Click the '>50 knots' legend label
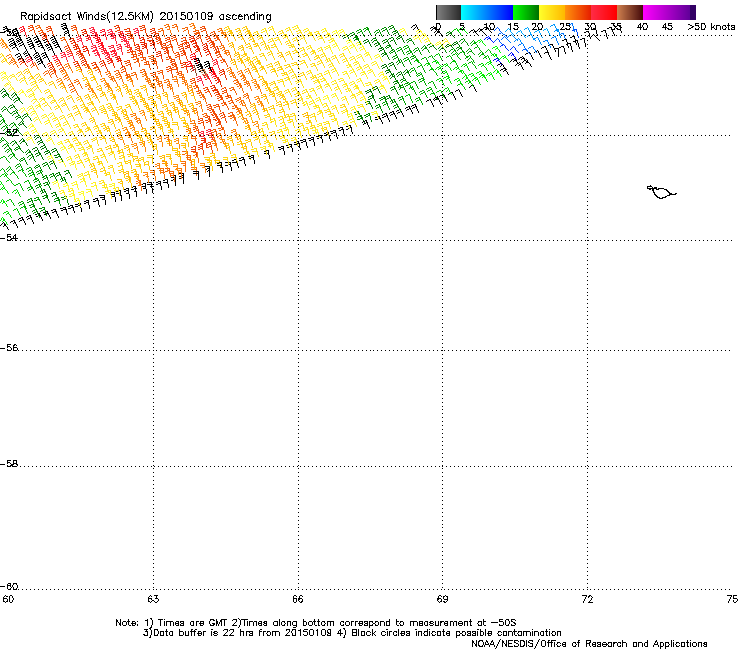This screenshot has height=650, width=740. click(x=711, y=27)
